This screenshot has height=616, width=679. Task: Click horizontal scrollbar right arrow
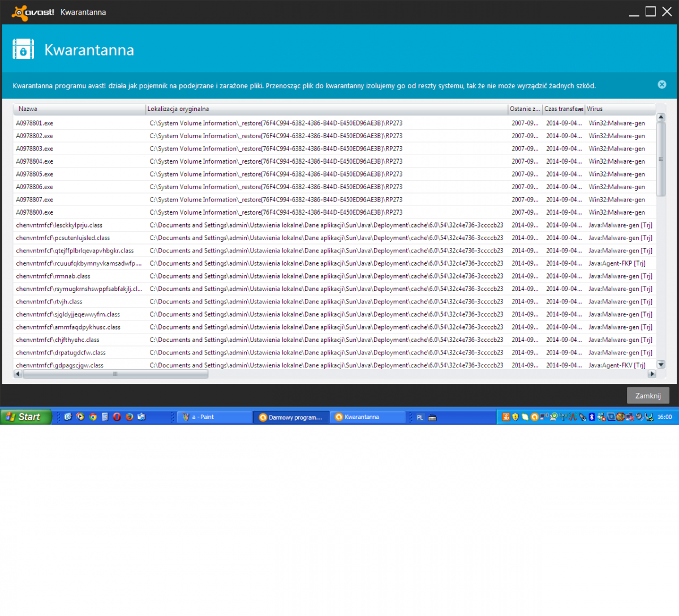652,374
